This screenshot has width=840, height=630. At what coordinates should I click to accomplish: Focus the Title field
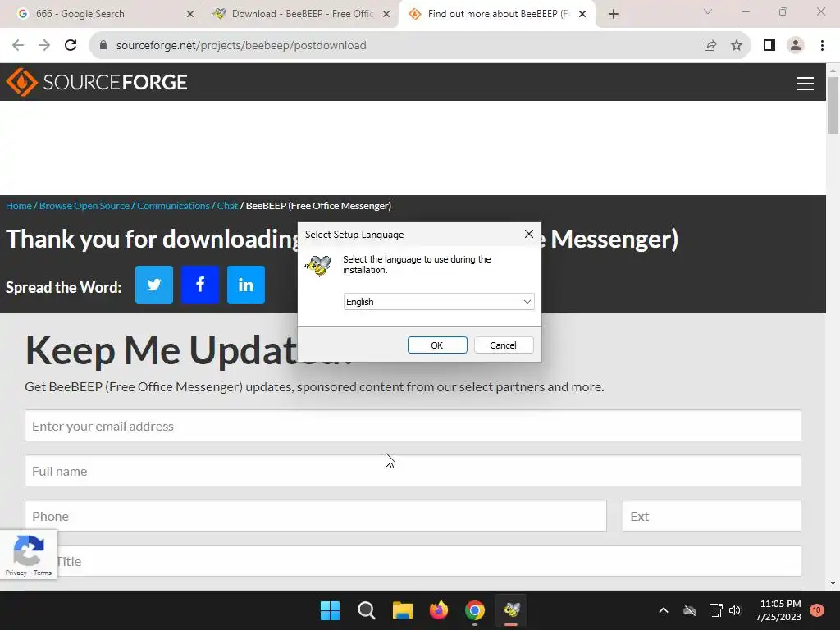413,561
